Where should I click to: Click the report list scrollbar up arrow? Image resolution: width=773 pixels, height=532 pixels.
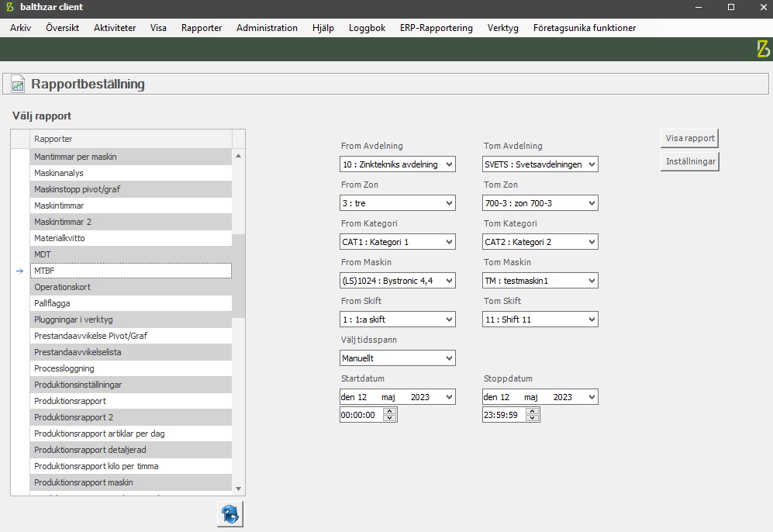click(239, 156)
